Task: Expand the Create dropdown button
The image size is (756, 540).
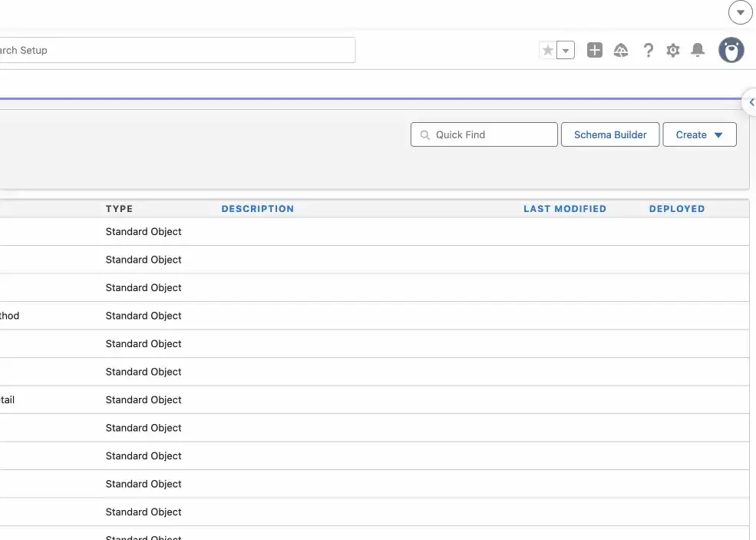Action: [x=699, y=134]
